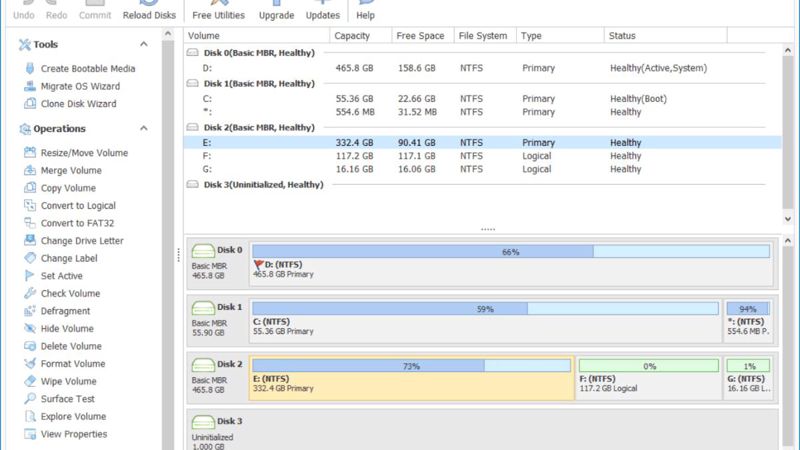Select the G: (NTFS) partition block
The image size is (800, 450).
point(748,378)
